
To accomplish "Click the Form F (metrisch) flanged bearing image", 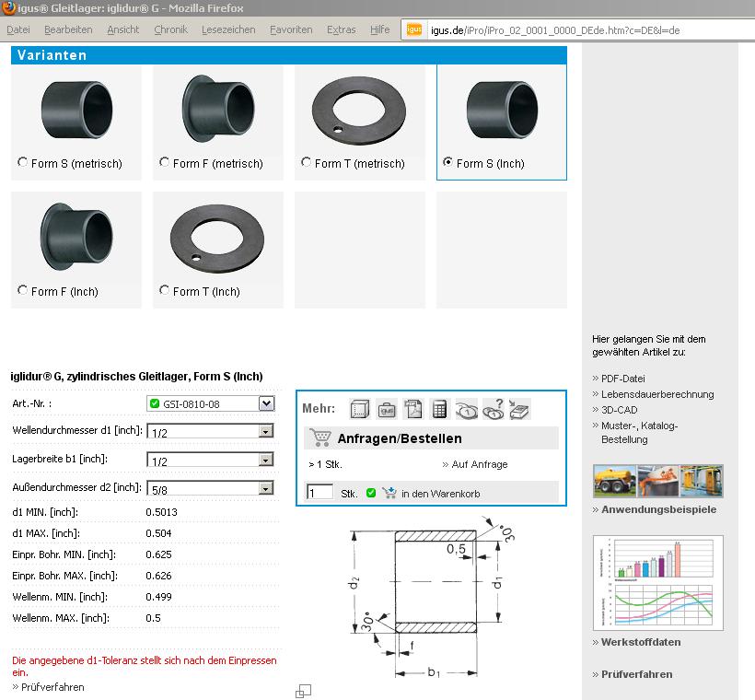I will tap(218, 109).
